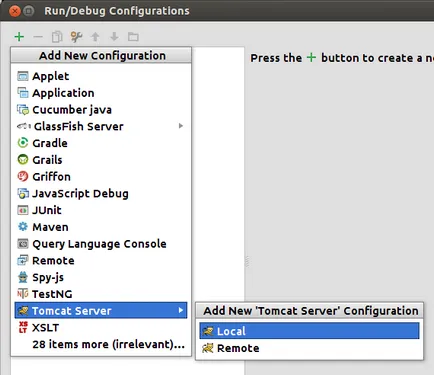Click the Griffon icon
Screen dimensions: 434x375
pos(23,176)
